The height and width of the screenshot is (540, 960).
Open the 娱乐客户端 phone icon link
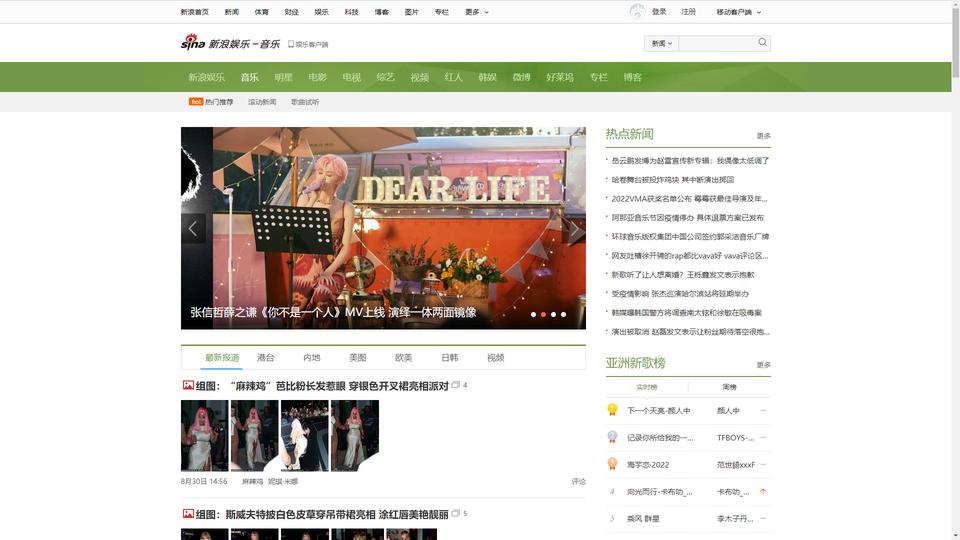291,44
